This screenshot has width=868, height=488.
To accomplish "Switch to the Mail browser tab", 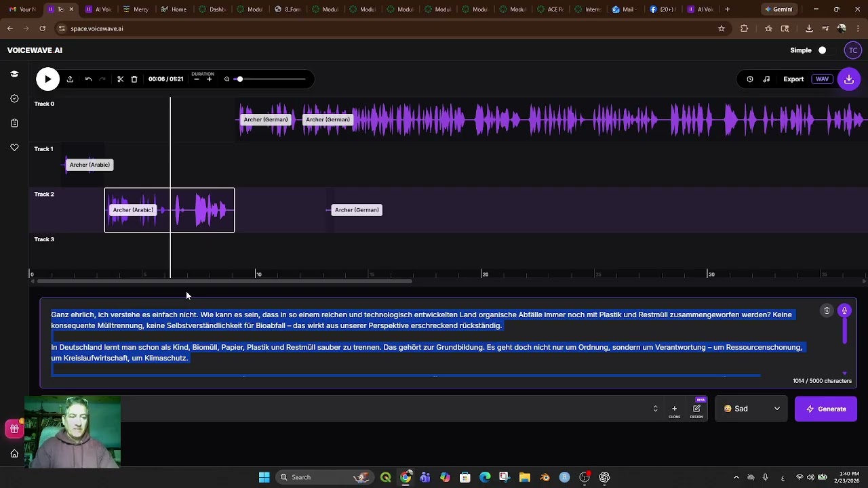I will (625, 9).
